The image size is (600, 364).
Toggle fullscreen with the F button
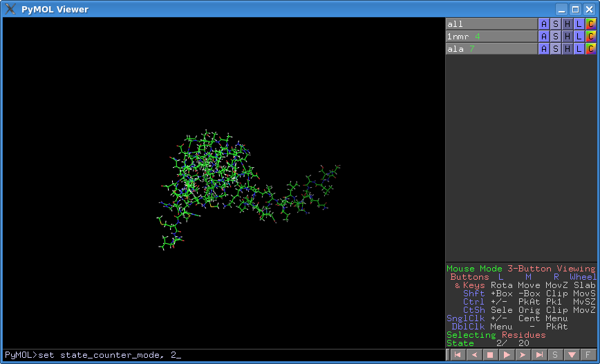(x=588, y=355)
